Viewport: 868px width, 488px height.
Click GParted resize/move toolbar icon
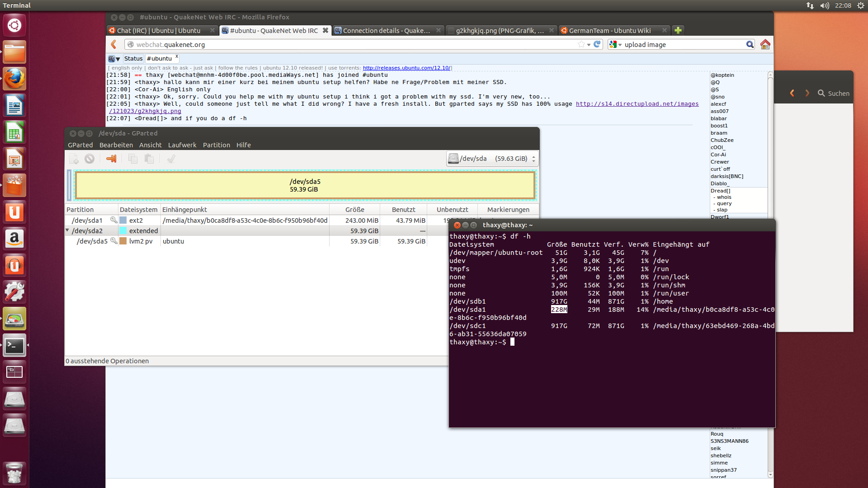(111, 159)
